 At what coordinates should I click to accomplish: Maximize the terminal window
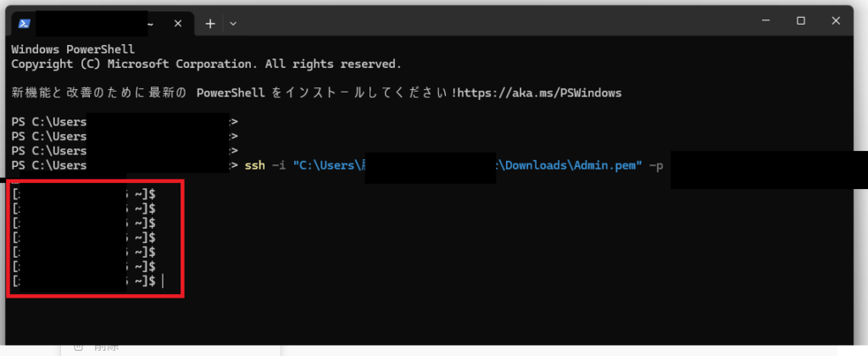[800, 20]
